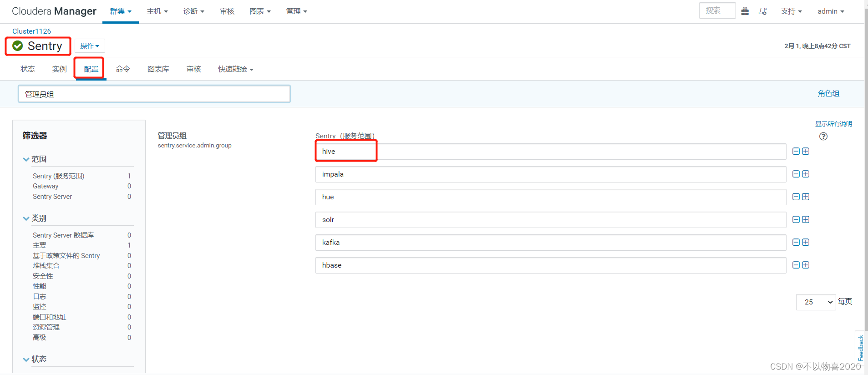
Task: Switch to the 状态 tab
Action: click(x=28, y=69)
